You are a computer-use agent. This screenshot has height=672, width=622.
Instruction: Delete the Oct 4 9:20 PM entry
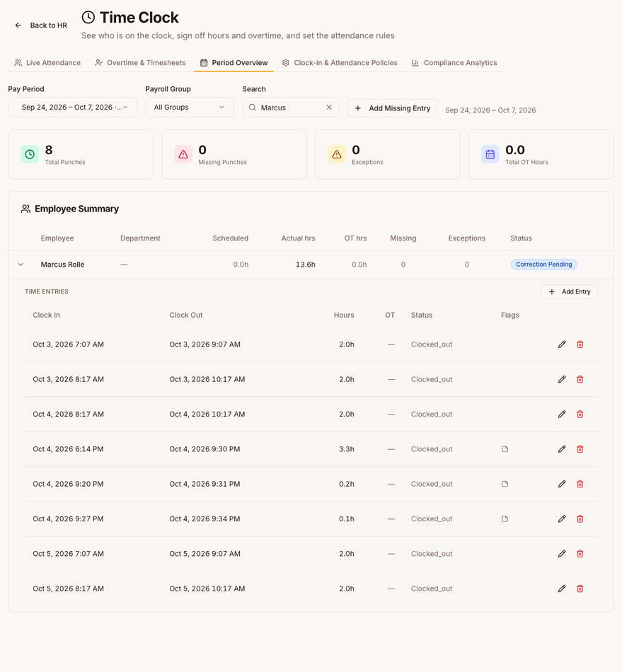580,484
